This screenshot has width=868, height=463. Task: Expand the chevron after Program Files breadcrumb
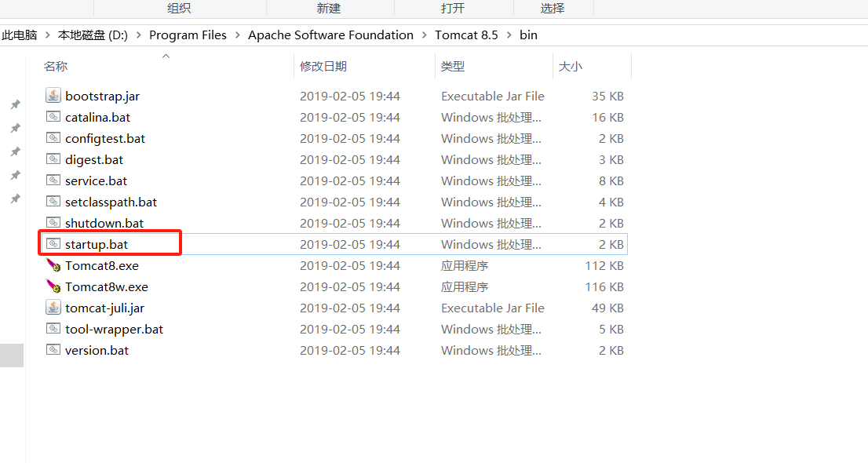237,35
